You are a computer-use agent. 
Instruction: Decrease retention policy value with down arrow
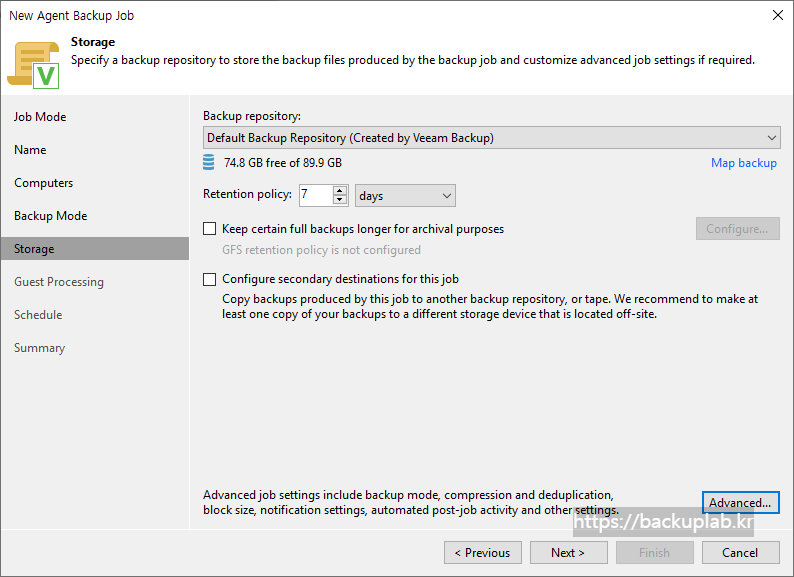[x=340, y=200]
